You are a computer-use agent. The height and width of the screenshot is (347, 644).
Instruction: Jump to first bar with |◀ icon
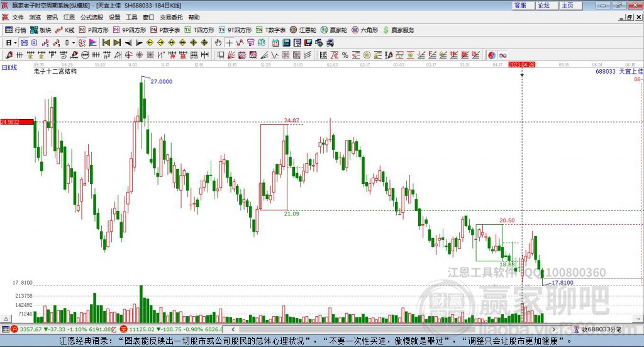coord(106,43)
